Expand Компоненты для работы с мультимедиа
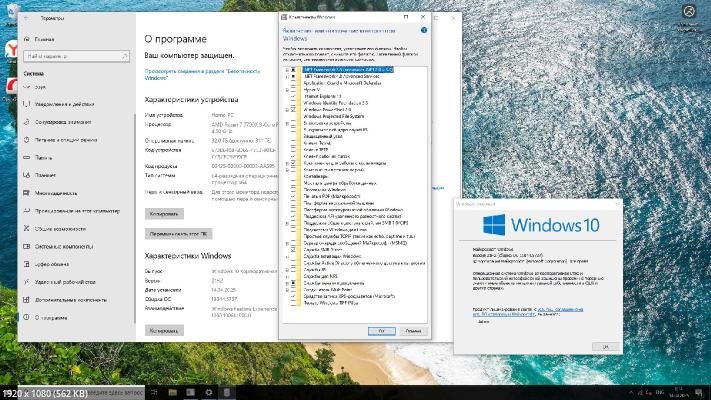711x400 pixels. tap(287, 163)
